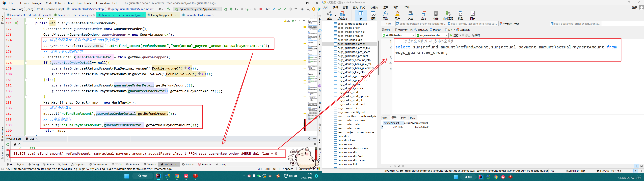Image resolution: width=644 pixels, height=181 pixels.
Task: Toggle the Database tool window sidebar
Action: [319, 73]
